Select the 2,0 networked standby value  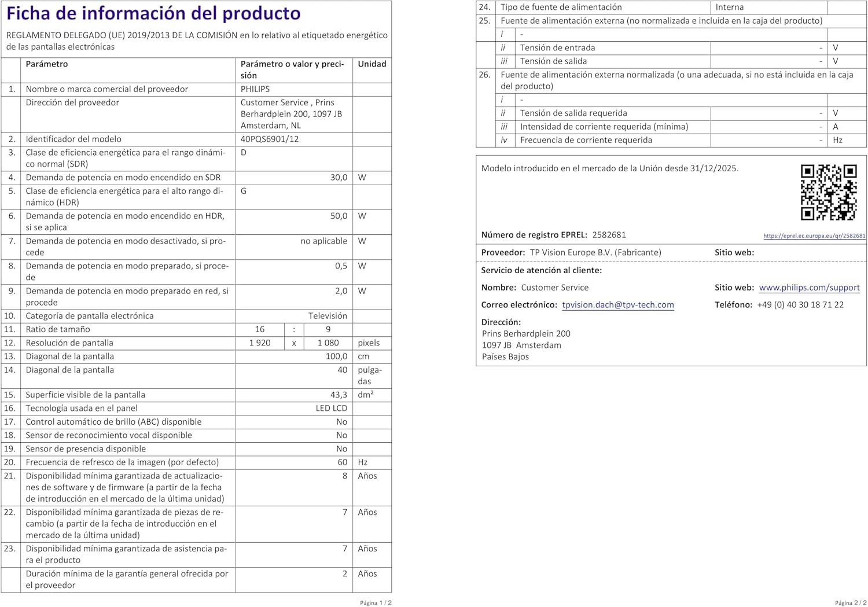(341, 291)
